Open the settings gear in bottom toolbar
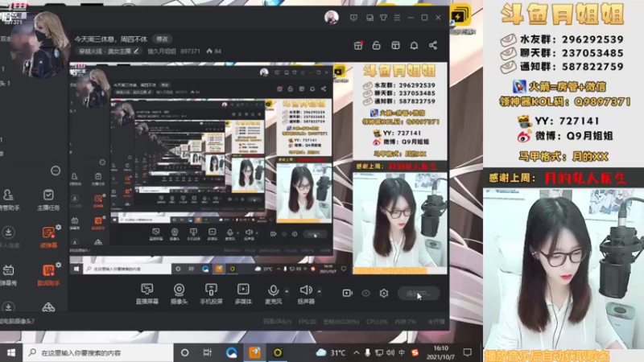The width and height of the screenshot is (644, 362). tap(384, 293)
